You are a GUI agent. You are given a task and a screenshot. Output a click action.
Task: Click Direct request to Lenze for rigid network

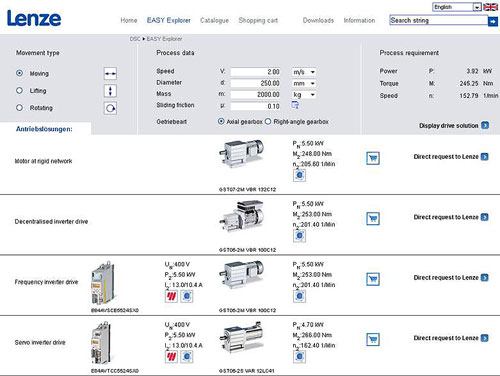point(446,157)
